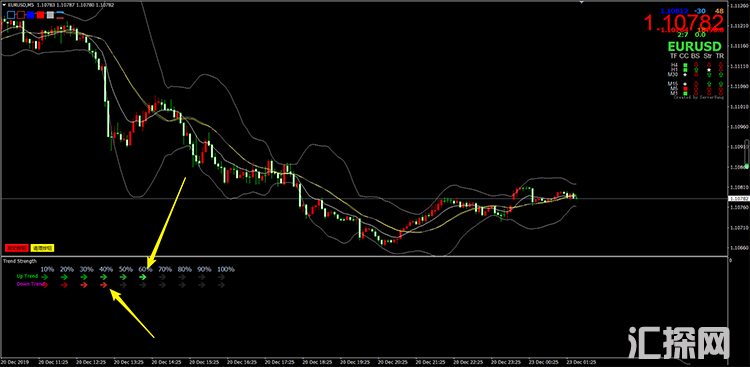This screenshot has width=750, height=367.
Task: Click the Up Trend 40% green arrow
Action: pyautogui.click(x=103, y=277)
